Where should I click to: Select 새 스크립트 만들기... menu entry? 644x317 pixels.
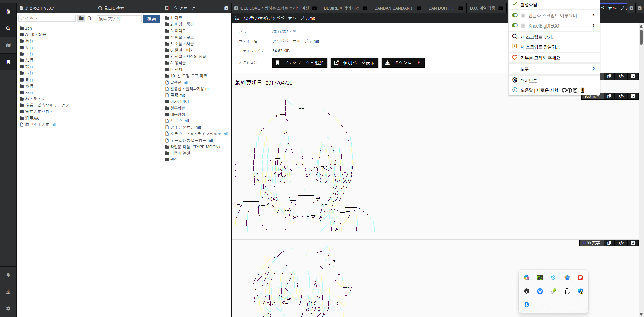pyautogui.click(x=554, y=47)
